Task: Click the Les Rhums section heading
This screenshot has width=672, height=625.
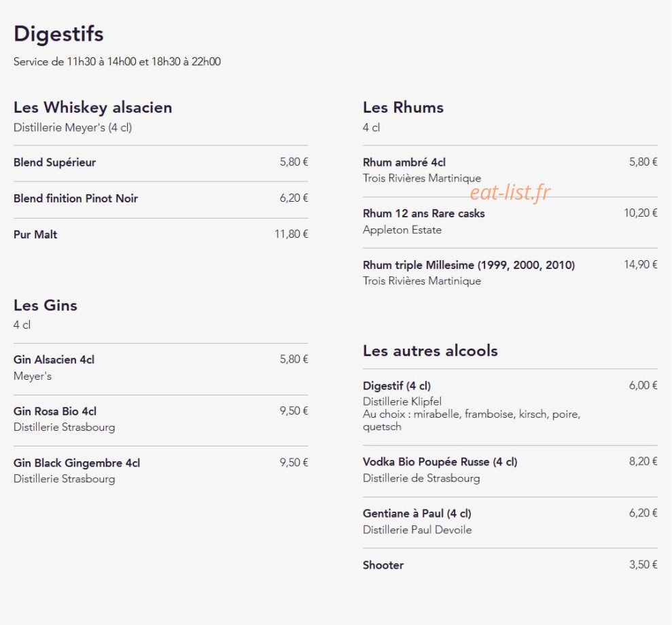Action: tap(404, 107)
